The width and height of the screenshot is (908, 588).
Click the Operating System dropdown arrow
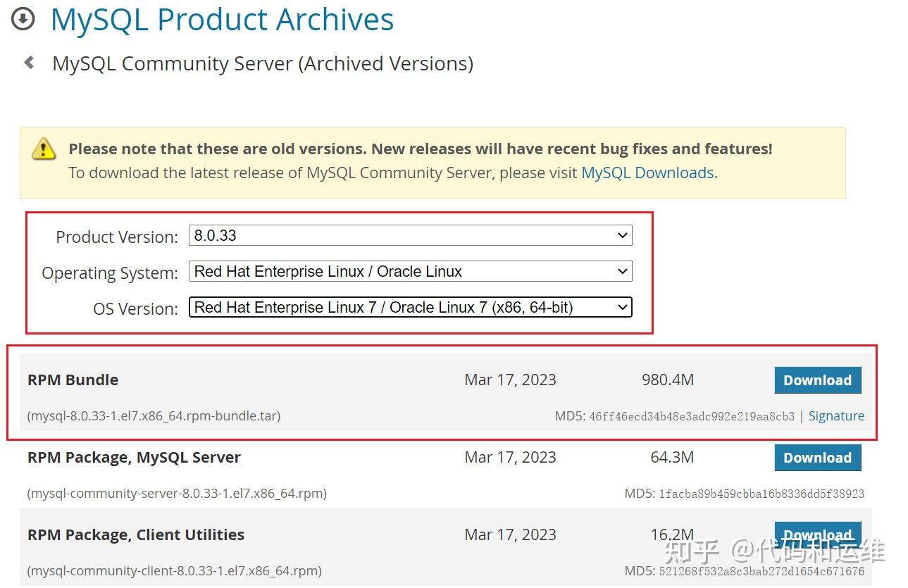[x=622, y=271]
